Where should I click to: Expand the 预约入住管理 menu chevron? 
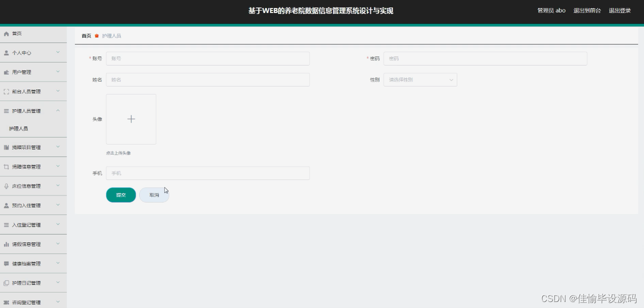click(58, 205)
